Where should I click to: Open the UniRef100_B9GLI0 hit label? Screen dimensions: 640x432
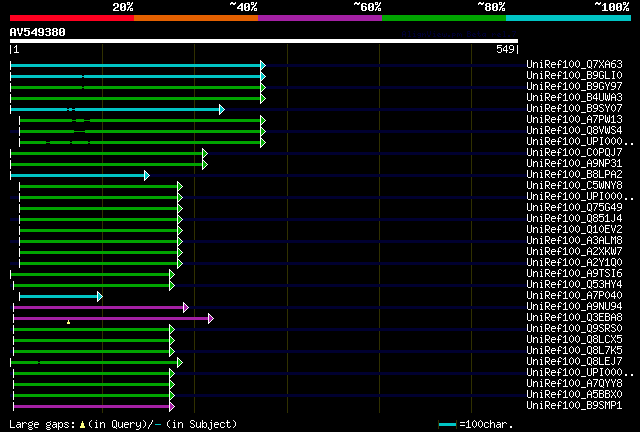[x=574, y=76]
